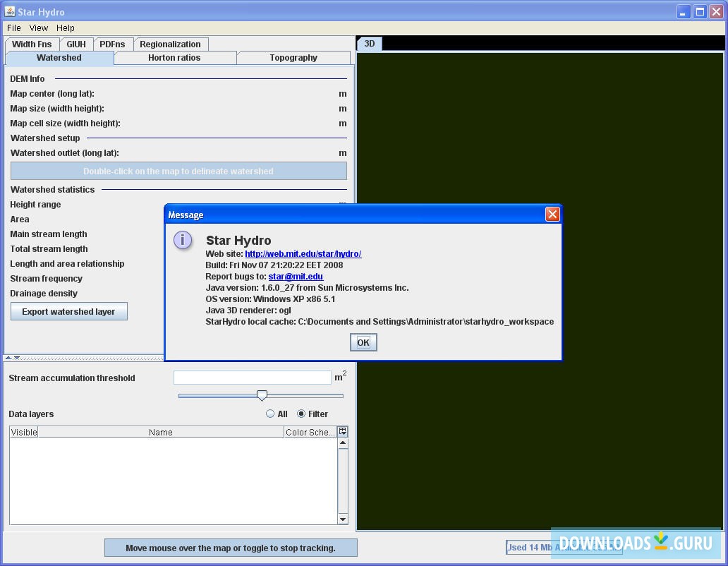Click the Stream accumulation threshold input field
Screen dimensions: 728x566
(253, 378)
